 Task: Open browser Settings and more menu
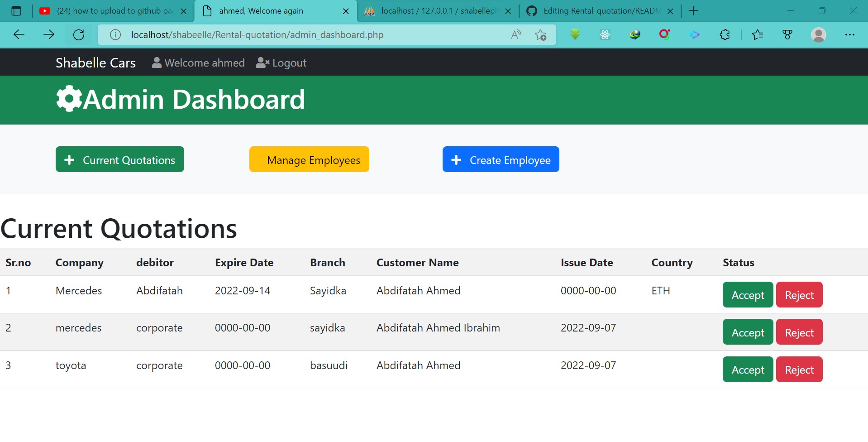pyautogui.click(x=850, y=34)
